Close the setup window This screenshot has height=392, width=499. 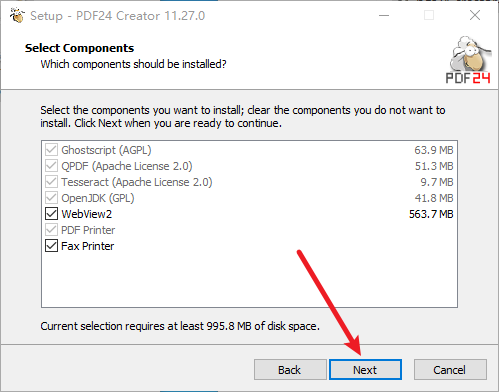[475, 15]
